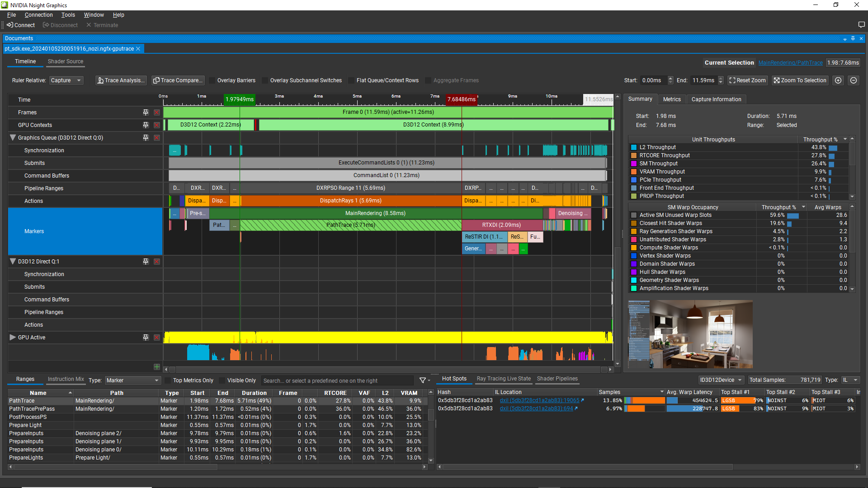Image resolution: width=868 pixels, height=488 pixels.
Task: Pin the GPU Active row
Action: point(146,338)
